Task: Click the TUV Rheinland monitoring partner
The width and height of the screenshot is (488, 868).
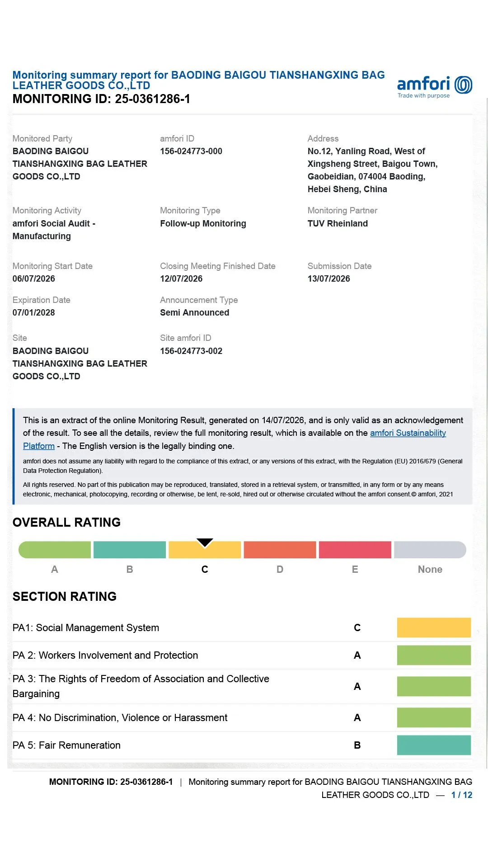Action: [338, 223]
